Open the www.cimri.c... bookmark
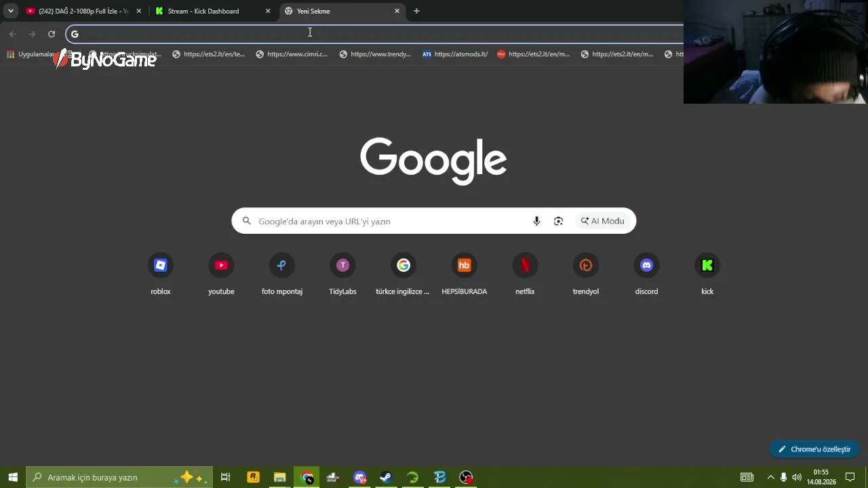868x488 pixels. (x=292, y=54)
